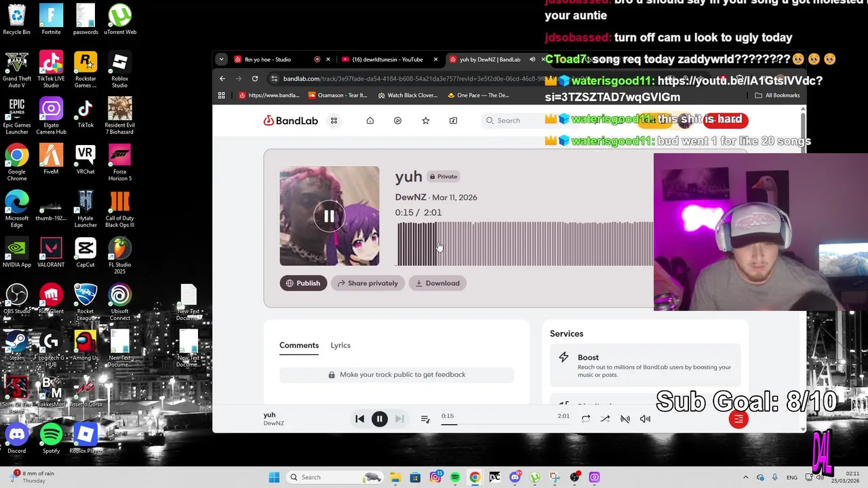Toggle shuffle in bottom player
Screen dimensions: 868x488
point(605,419)
